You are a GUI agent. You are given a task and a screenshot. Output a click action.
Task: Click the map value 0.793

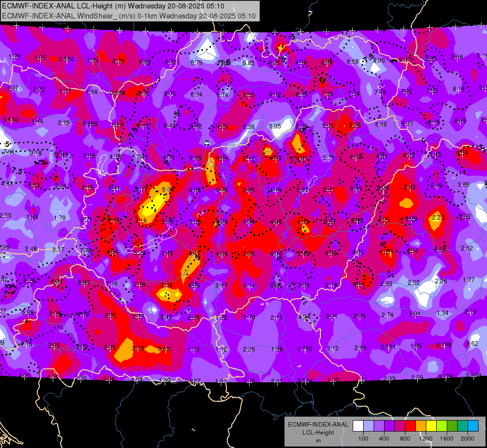coord(304,349)
